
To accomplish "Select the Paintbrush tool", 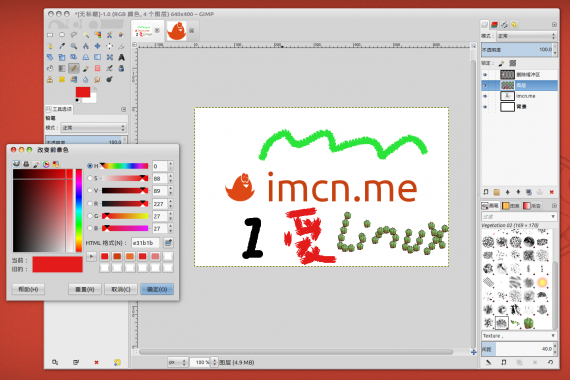I will 86,68.
